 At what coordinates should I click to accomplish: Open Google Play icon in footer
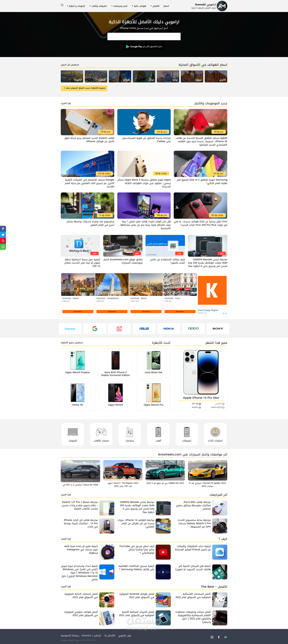pyautogui.click(x=226, y=637)
